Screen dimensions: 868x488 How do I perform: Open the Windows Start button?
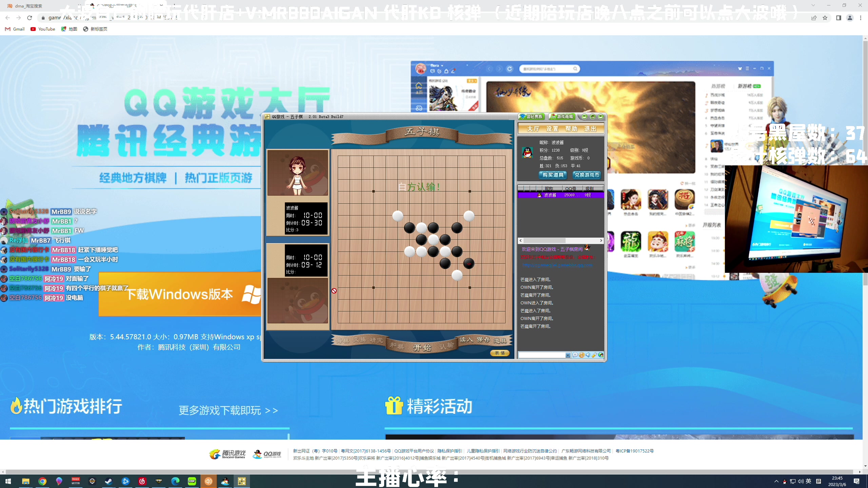pyautogui.click(x=8, y=481)
